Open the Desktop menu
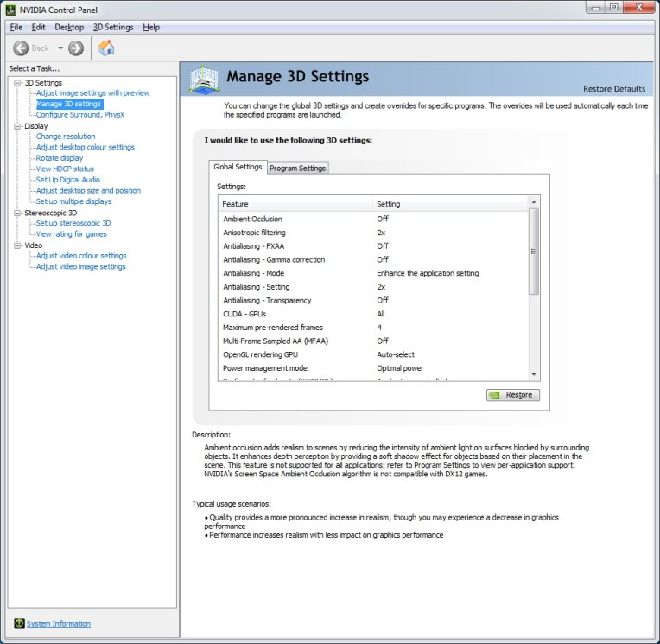Screen dimensions: 660x644 pyautogui.click(x=69, y=27)
